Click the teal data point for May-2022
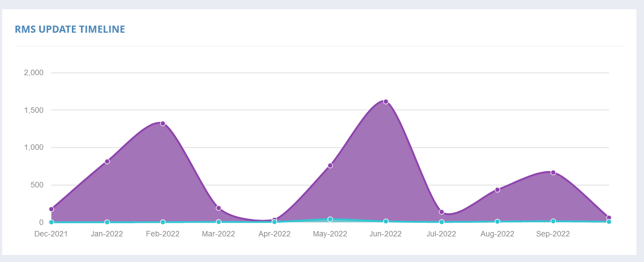The height and width of the screenshot is (262, 644). [x=330, y=219]
